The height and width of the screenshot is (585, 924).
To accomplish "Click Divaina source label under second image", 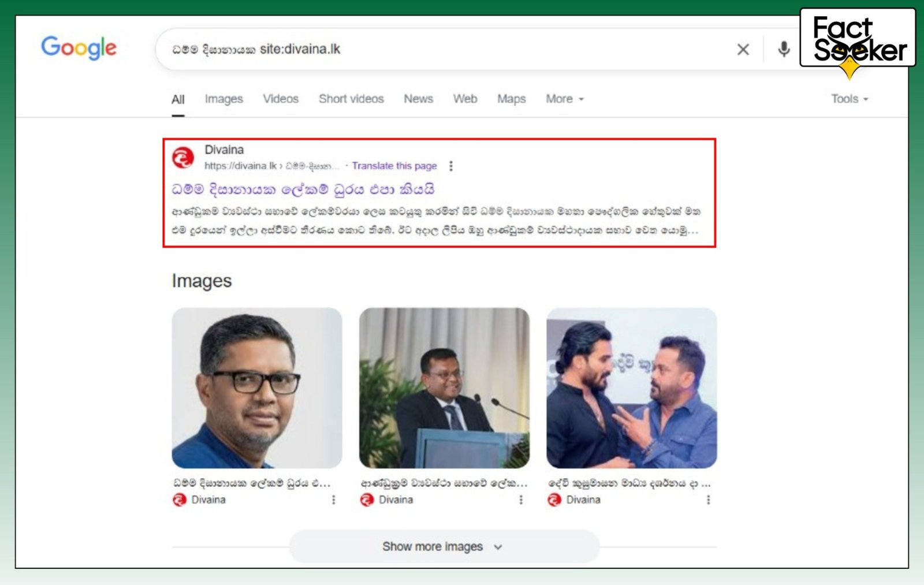I will [x=396, y=500].
